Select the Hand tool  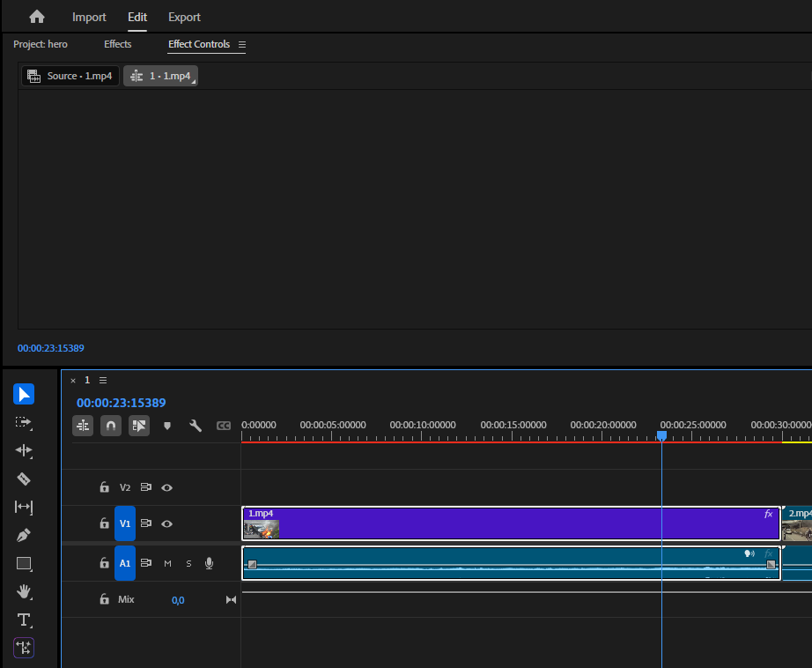coord(24,591)
